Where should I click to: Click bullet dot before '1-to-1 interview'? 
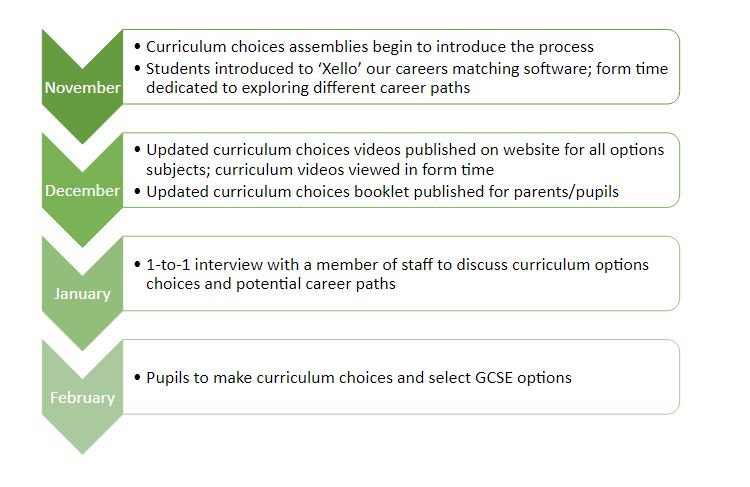(138, 265)
